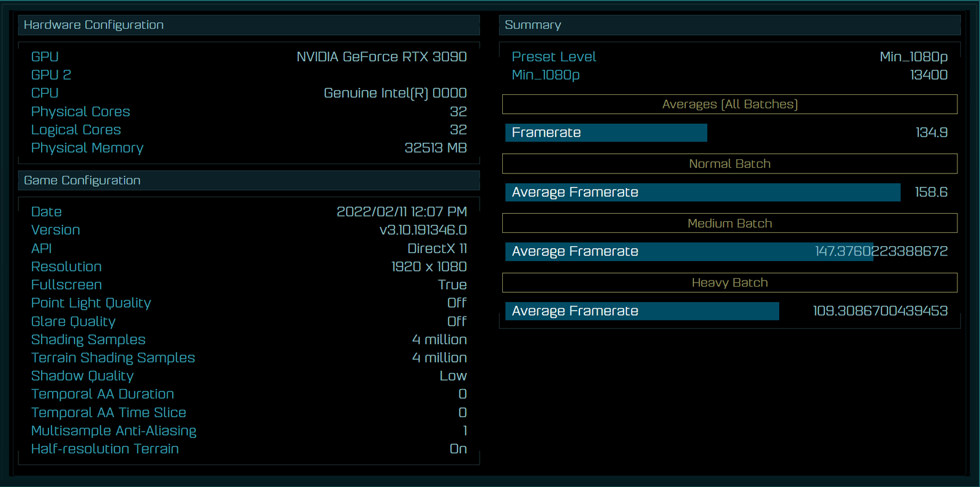
Task: Click the Fullscreen True value
Action: 452,285
